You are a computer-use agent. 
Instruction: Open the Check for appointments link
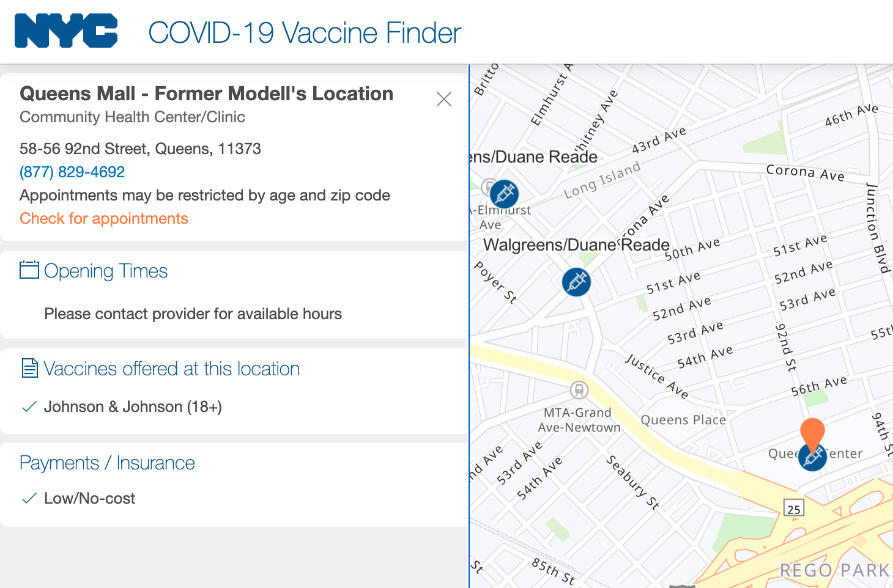pos(103,218)
